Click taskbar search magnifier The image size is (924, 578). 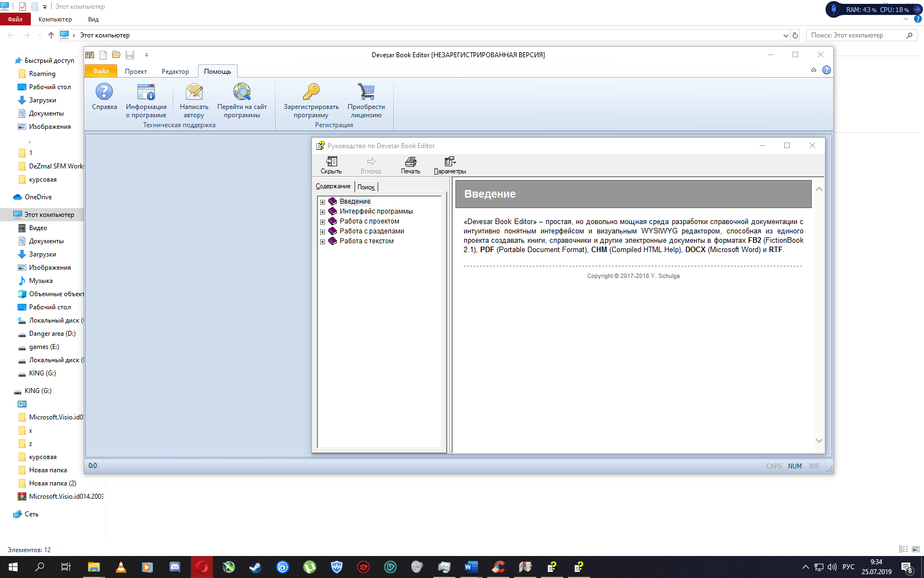[40, 567]
